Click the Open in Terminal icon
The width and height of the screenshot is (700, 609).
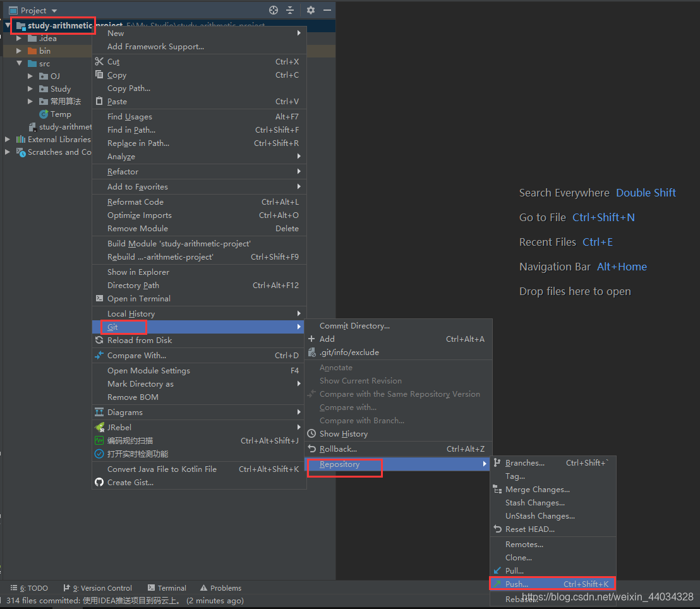click(x=99, y=298)
